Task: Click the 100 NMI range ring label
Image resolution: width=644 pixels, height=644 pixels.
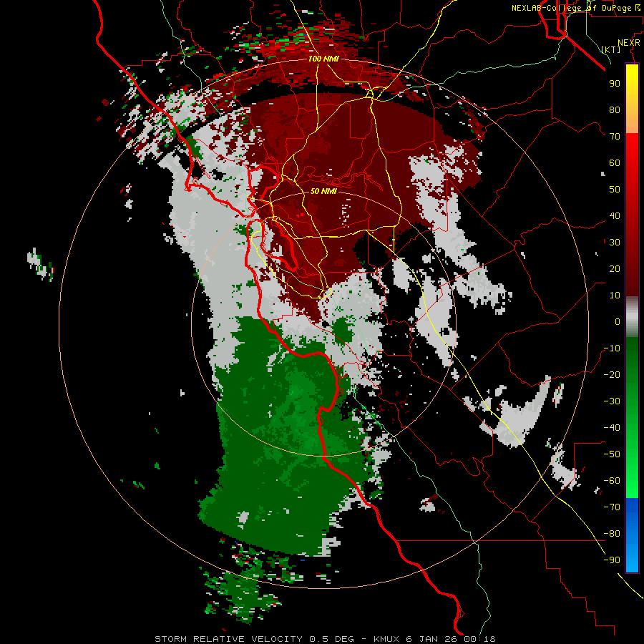Action: tap(323, 59)
